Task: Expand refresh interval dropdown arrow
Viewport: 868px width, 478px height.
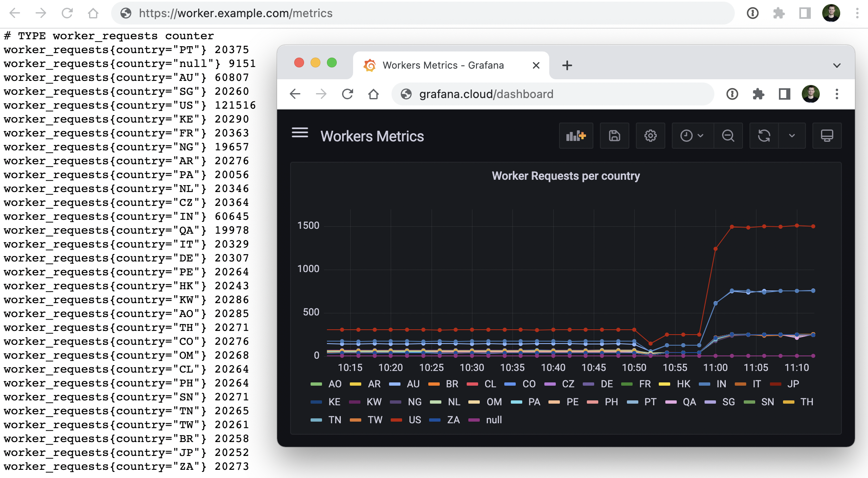Action: point(792,136)
